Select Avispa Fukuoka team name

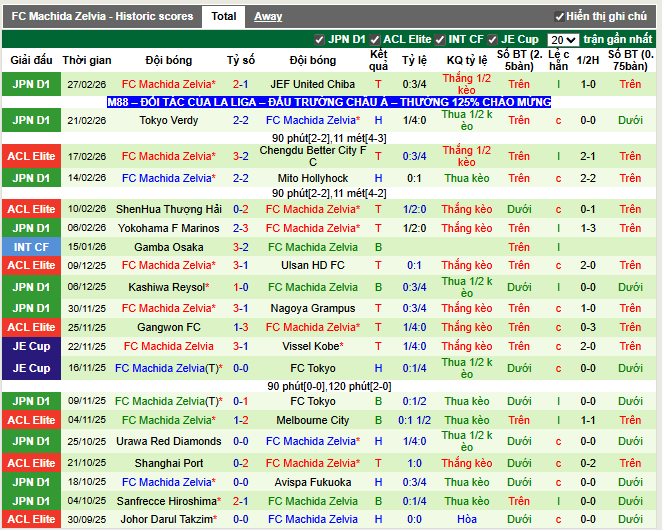pos(312,482)
